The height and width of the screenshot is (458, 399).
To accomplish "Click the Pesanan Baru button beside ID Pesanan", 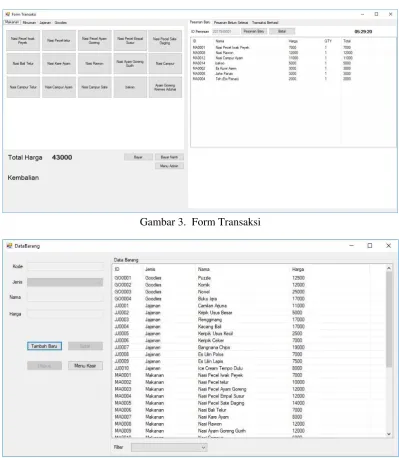I will (254, 31).
